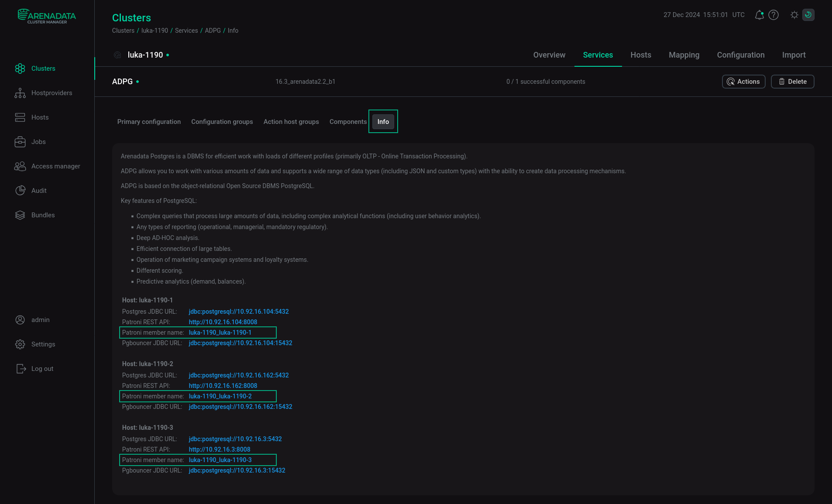Click the luka-1190 cluster name heading
Viewport: 832px width, 504px height.
tap(145, 55)
